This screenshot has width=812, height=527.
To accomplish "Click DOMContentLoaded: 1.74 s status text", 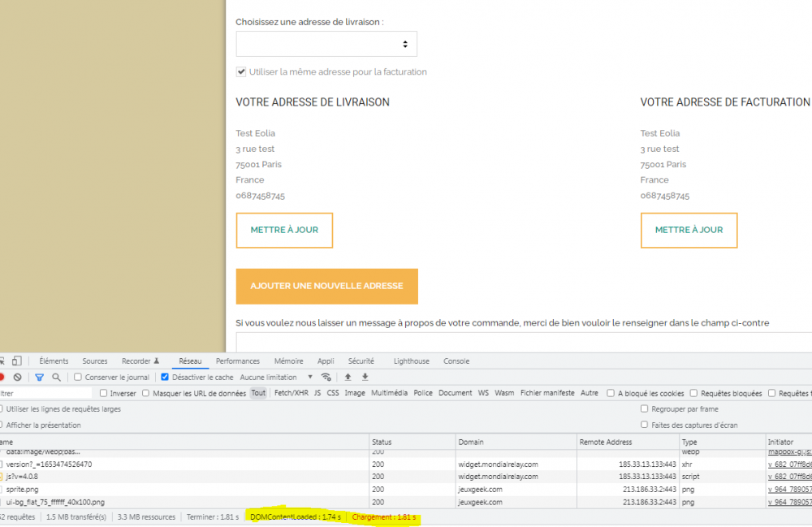I will point(296,517).
